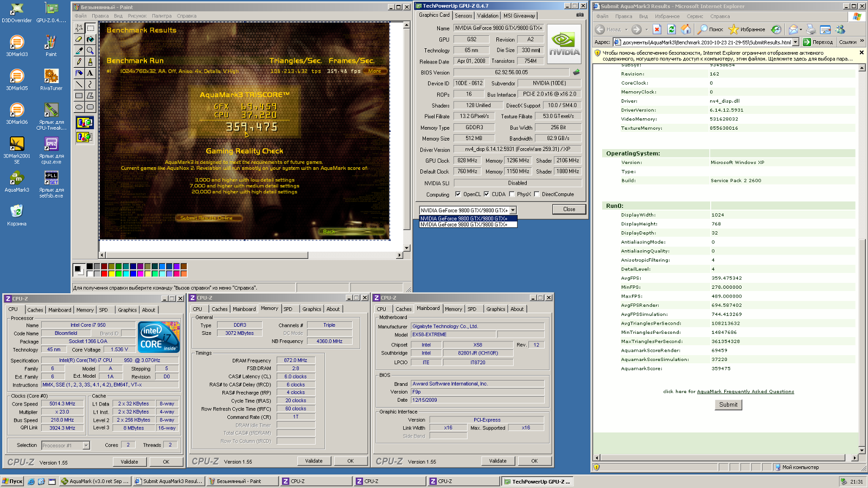Open AquaMark Frequently Asked Questions link
The width and height of the screenshot is (868, 488).
(745, 391)
